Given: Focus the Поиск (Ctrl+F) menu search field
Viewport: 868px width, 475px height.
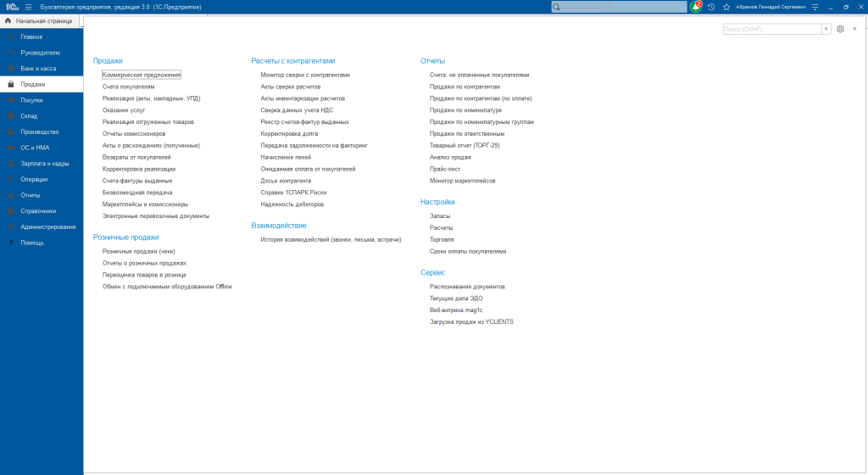Looking at the screenshot, I should 771,29.
